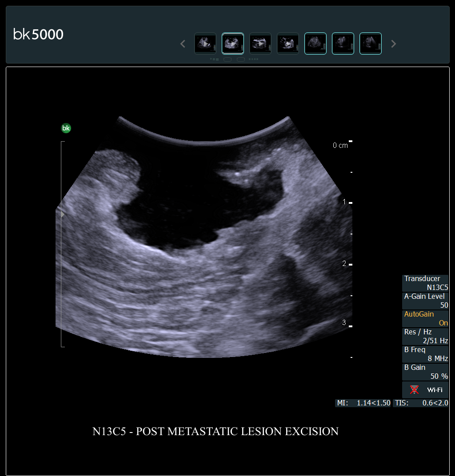
Task: Go to next thumbnails with right chevron
Action: [x=393, y=44]
